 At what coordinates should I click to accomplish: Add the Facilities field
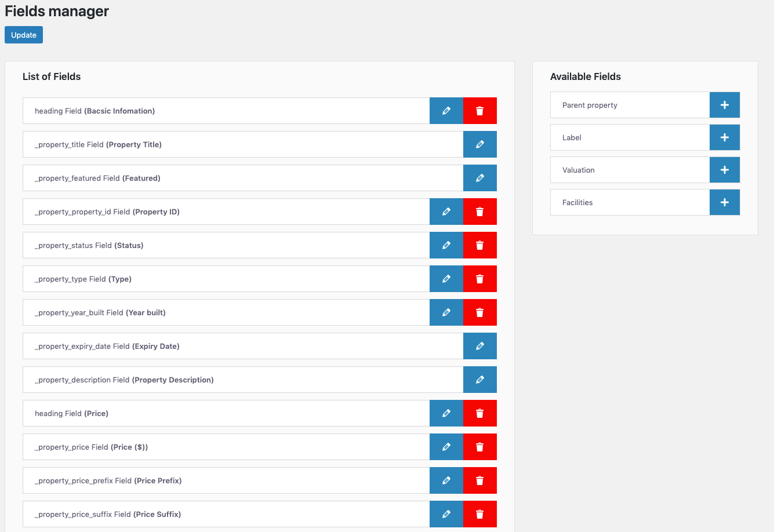tap(724, 202)
